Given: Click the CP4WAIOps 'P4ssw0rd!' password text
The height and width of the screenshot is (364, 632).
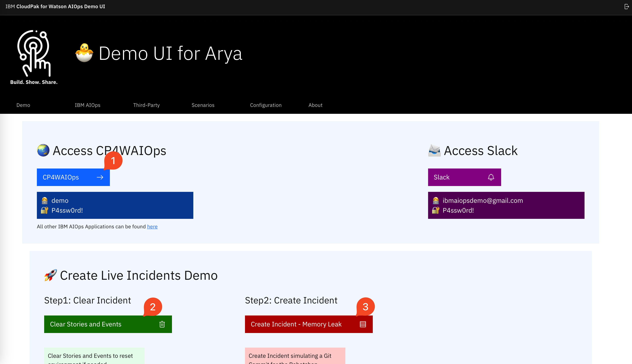Looking at the screenshot, I should (x=67, y=210).
